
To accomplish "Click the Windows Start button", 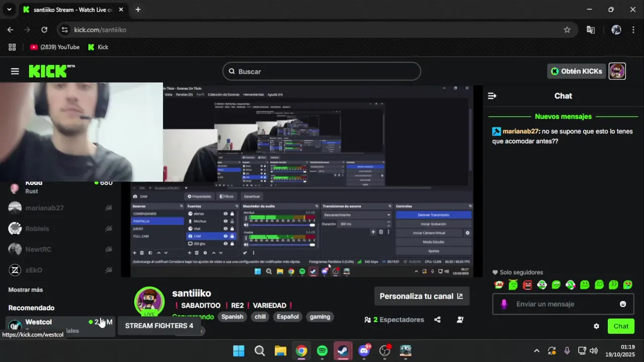I will click(x=238, y=350).
